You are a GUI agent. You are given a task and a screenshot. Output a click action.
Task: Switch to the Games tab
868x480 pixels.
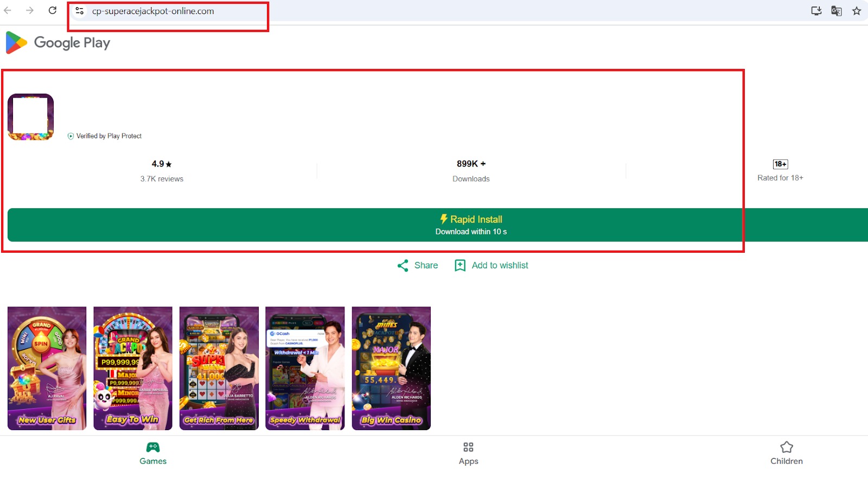coord(153,453)
